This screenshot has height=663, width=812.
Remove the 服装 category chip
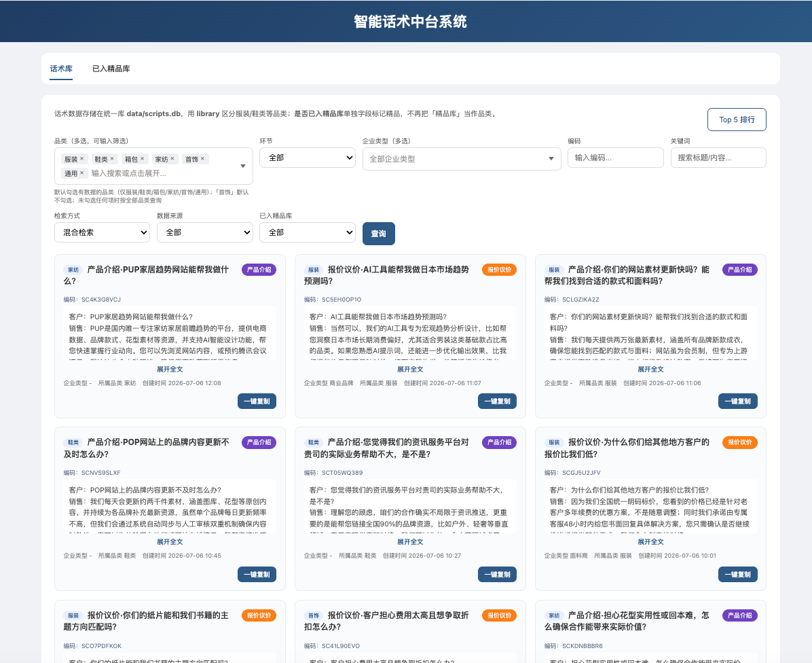click(82, 158)
